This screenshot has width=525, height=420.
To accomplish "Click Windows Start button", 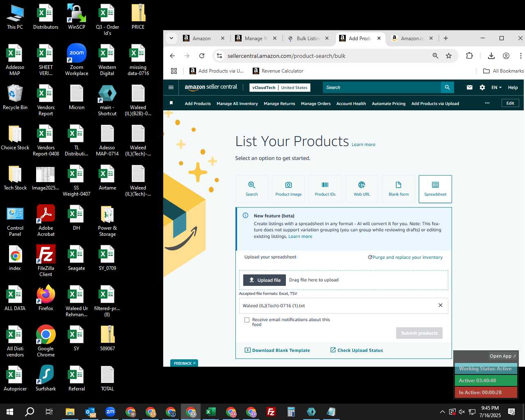I will 10,412.
